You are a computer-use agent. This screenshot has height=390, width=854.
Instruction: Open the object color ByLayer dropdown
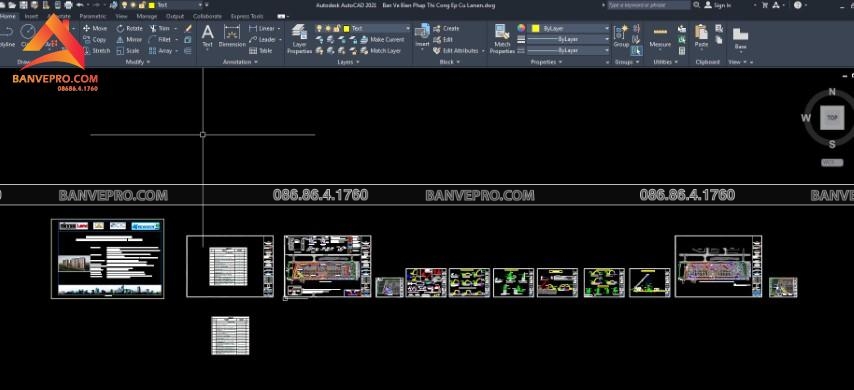570,28
